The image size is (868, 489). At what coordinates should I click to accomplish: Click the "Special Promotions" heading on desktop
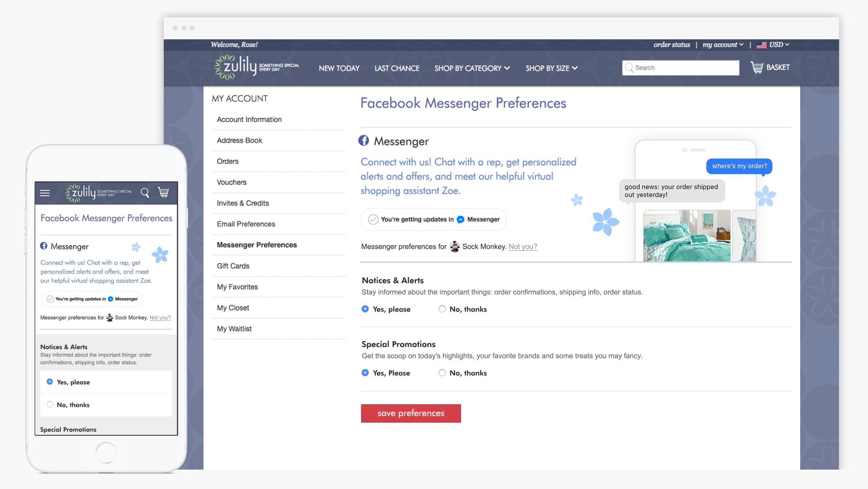point(398,344)
